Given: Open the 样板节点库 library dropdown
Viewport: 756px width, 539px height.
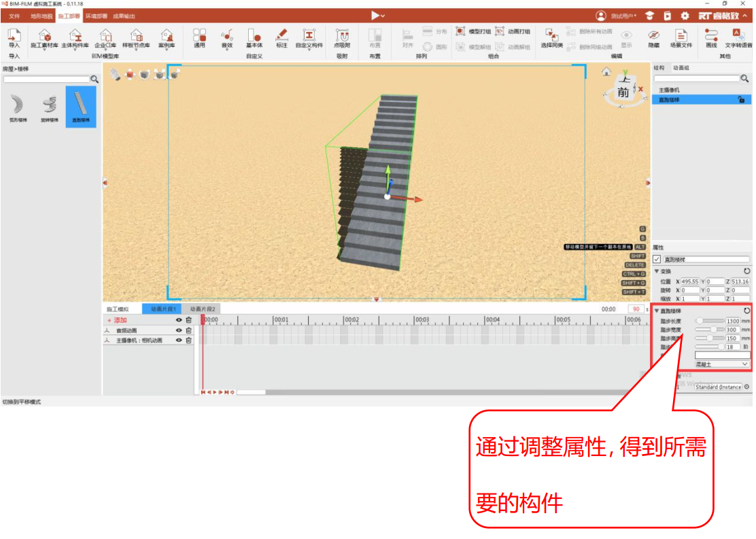Looking at the screenshot, I should click(x=137, y=39).
